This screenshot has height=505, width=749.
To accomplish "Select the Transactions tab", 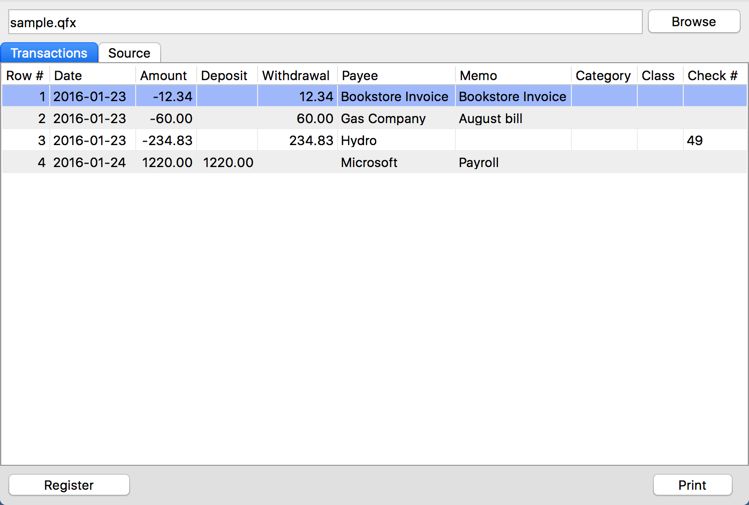I will point(49,53).
